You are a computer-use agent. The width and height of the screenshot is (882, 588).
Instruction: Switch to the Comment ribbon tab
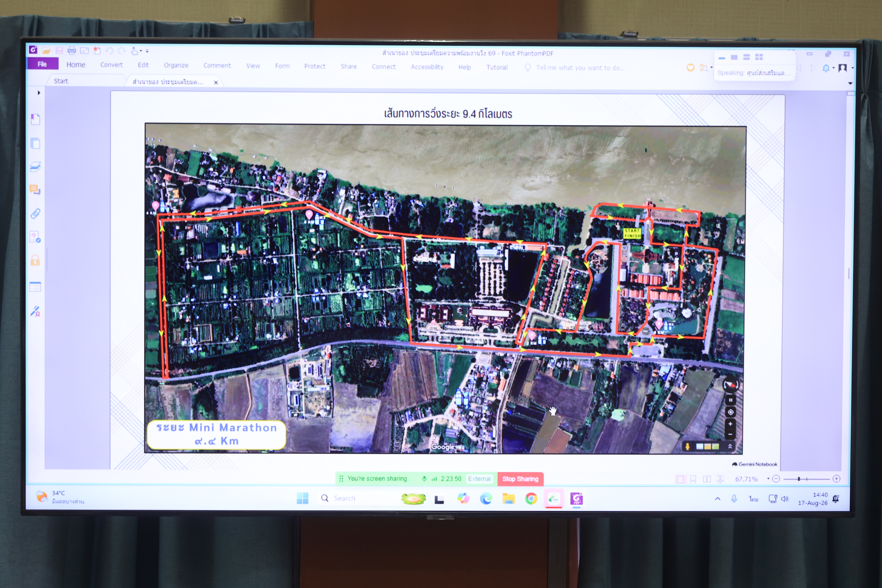coord(217,66)
